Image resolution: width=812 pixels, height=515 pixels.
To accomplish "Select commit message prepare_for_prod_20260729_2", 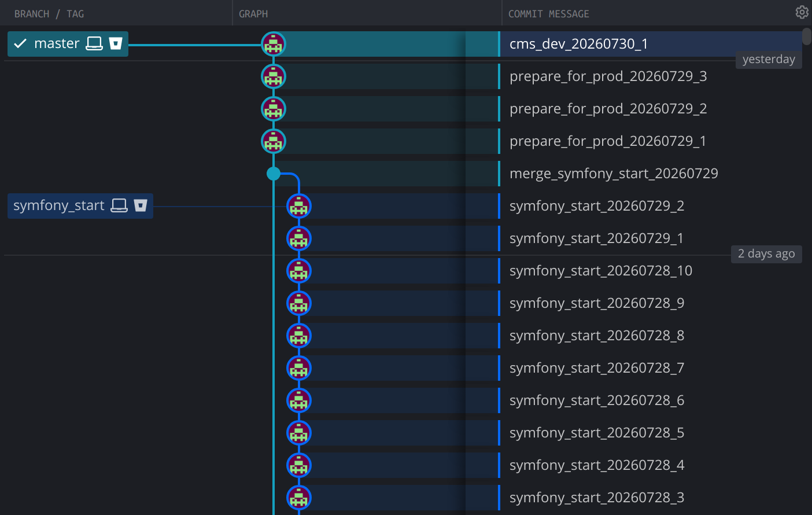I will point(608,109).
